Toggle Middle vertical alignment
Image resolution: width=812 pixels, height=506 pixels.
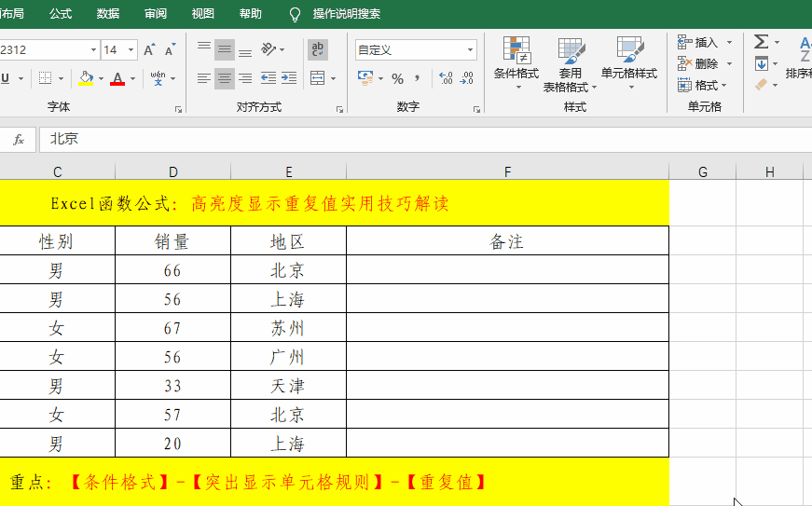pyautogui.click(x=225, y=50)
